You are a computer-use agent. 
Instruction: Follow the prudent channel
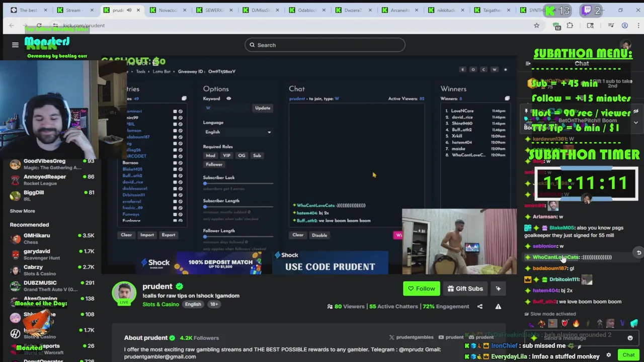pyautogui.click(x=421, y=289)
